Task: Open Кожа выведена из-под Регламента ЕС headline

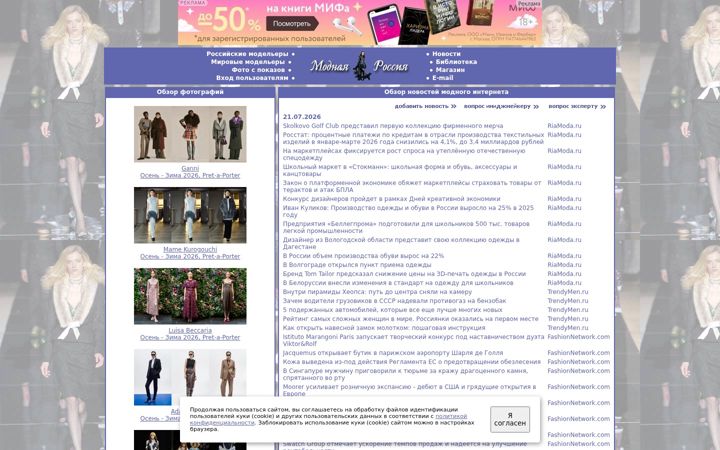Action: (411, 362)
